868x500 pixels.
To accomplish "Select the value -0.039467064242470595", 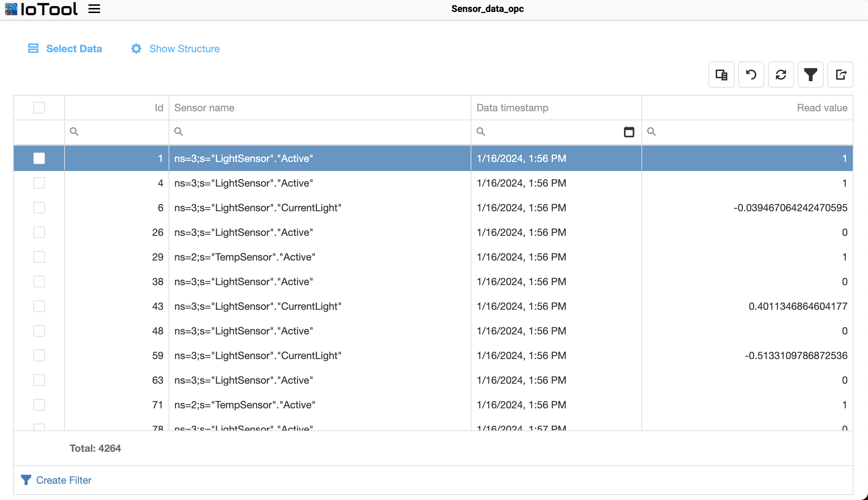I will pyautogui.click(x=790, y=208).
